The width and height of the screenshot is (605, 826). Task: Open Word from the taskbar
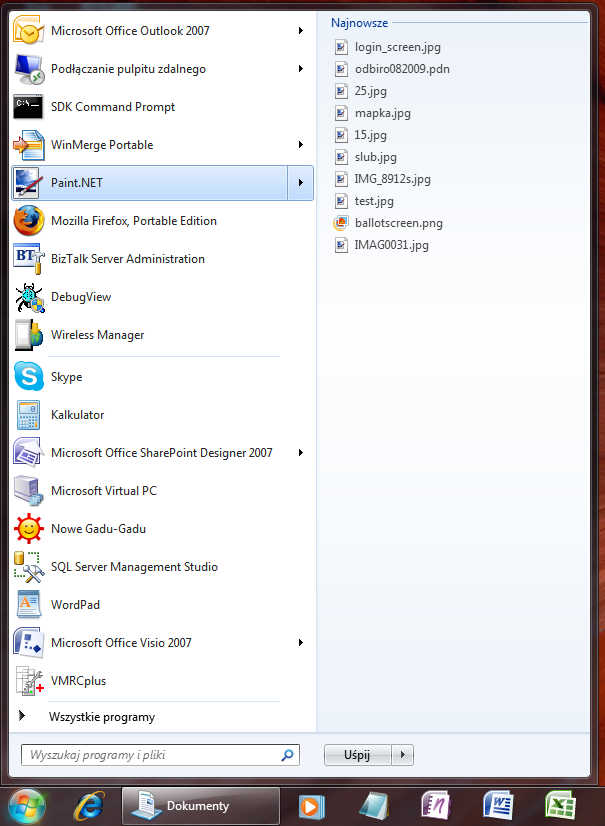coord(498,806)
